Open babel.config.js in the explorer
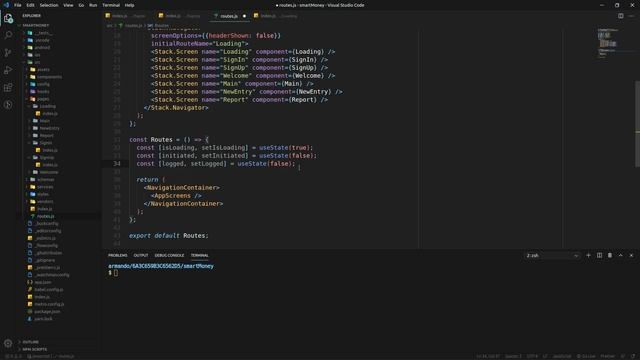Viewport: 640px width, 360px height. point(49,289)
